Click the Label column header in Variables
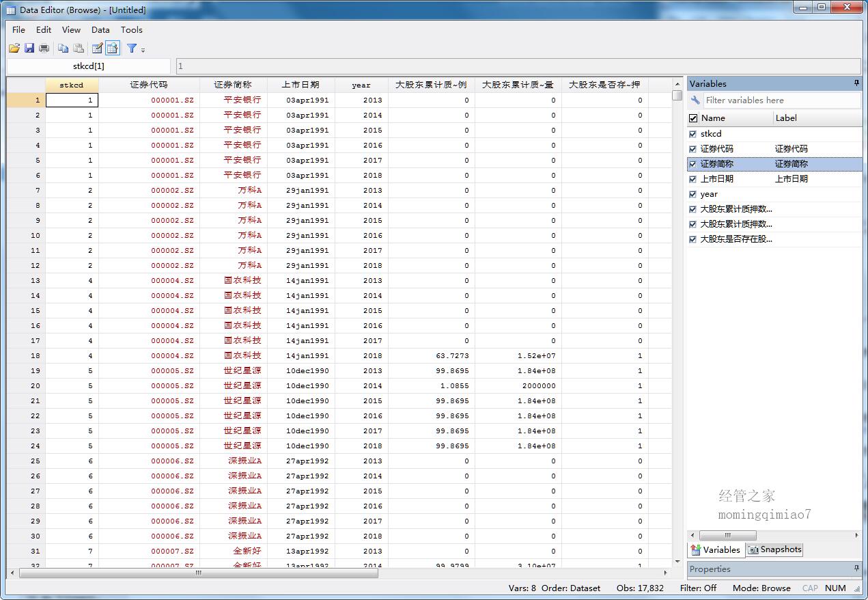This screenshot has width=868, height=600. (786, 118)
